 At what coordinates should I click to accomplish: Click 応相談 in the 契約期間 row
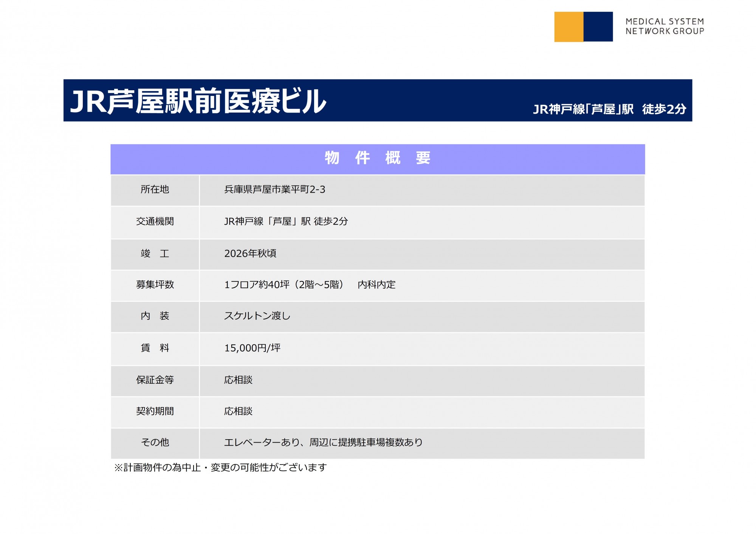(x=238, y=411)
